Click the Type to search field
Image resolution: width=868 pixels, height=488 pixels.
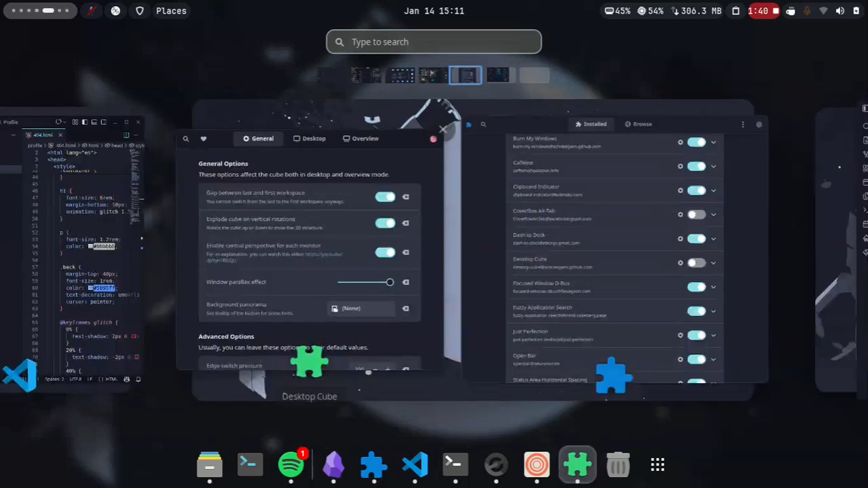tap(434, 42)
